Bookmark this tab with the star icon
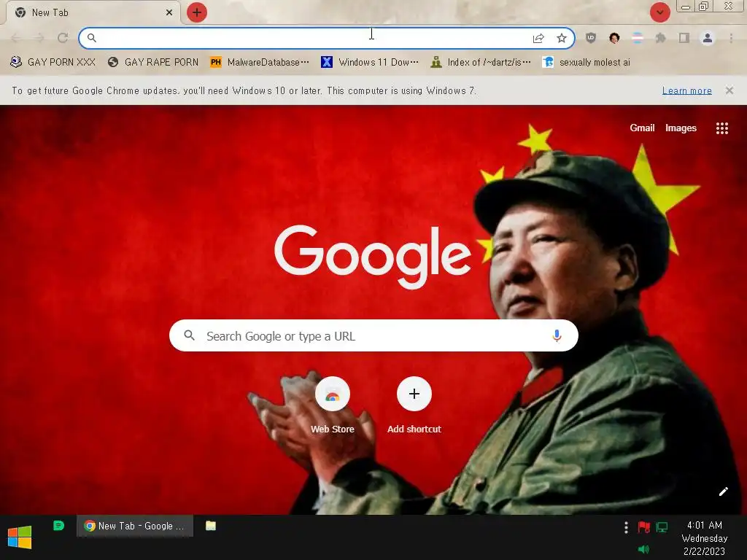 (562, 38)
